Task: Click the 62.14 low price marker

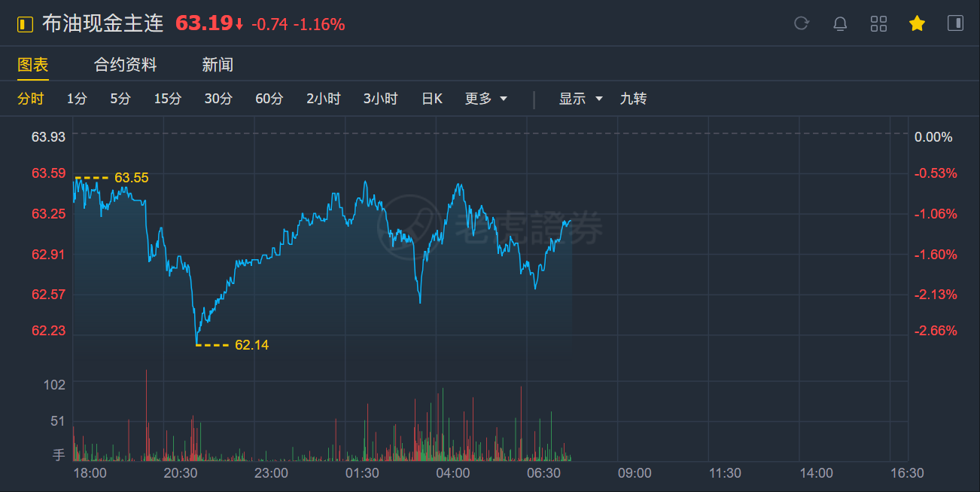Action: point(251,345)
